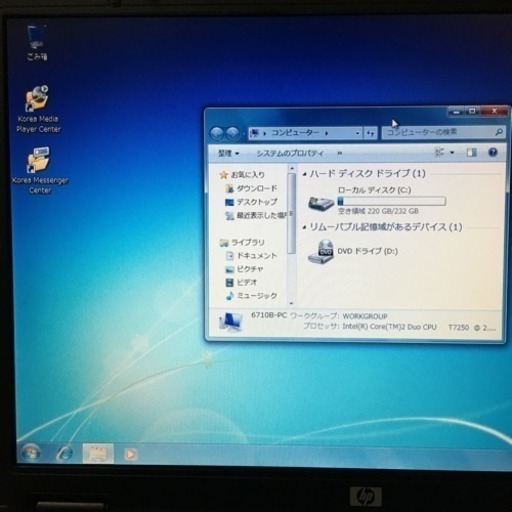Image resolution: width=512 pixels, height=512 pixels.
Task: Click the Windows Start orb
Action: tap(31, 453)
